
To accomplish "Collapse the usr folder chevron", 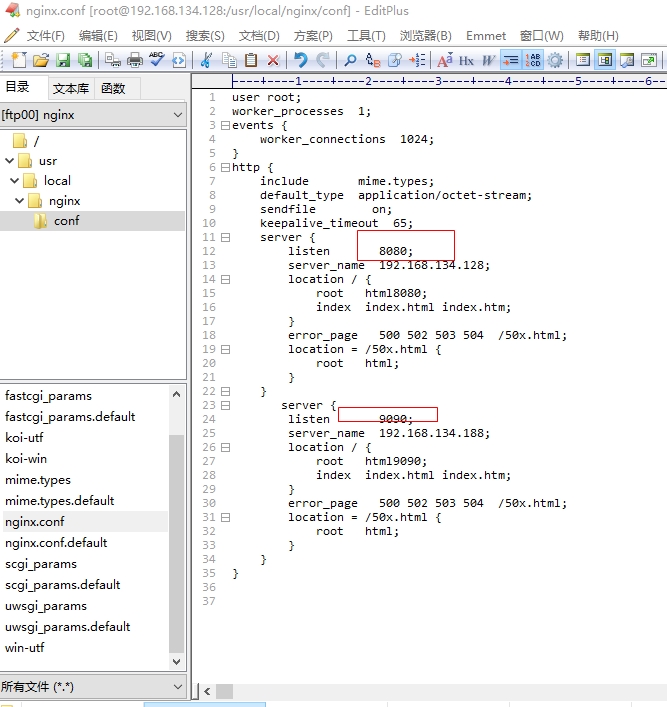I will pyautogui.click(x=9, y=161).
